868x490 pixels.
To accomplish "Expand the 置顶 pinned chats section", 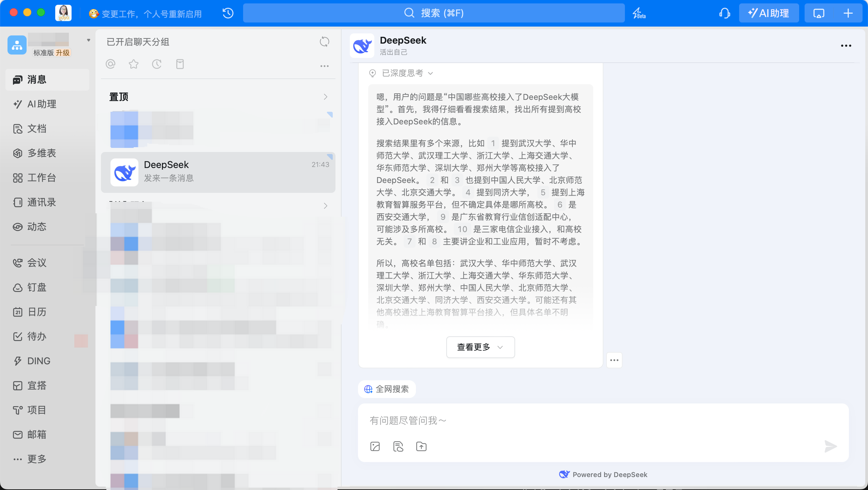I will click(325, 97).
